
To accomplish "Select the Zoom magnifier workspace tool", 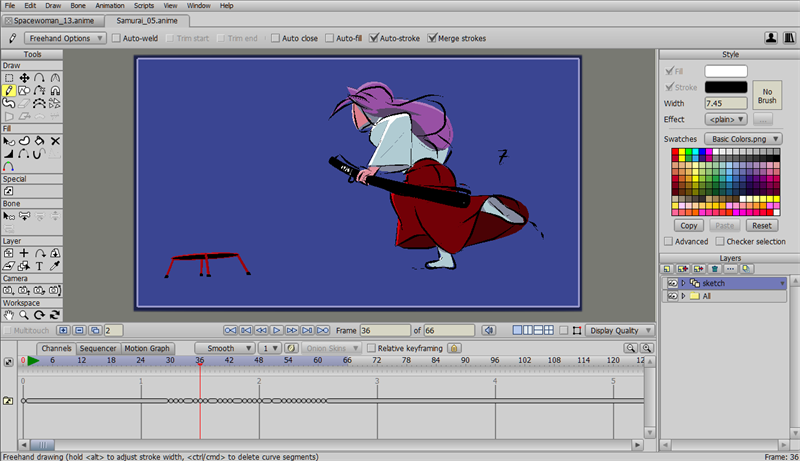I will click(x=24, y=315).
